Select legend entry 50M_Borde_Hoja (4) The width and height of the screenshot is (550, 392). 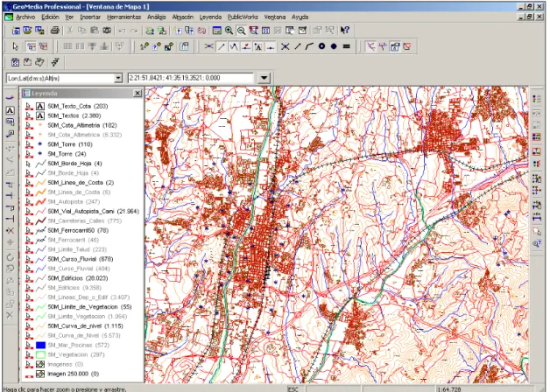[x=74, y=164]
